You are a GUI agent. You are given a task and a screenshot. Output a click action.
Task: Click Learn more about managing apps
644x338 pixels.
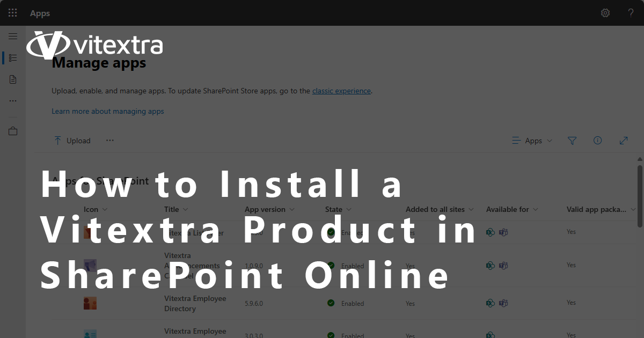(108, 111)
